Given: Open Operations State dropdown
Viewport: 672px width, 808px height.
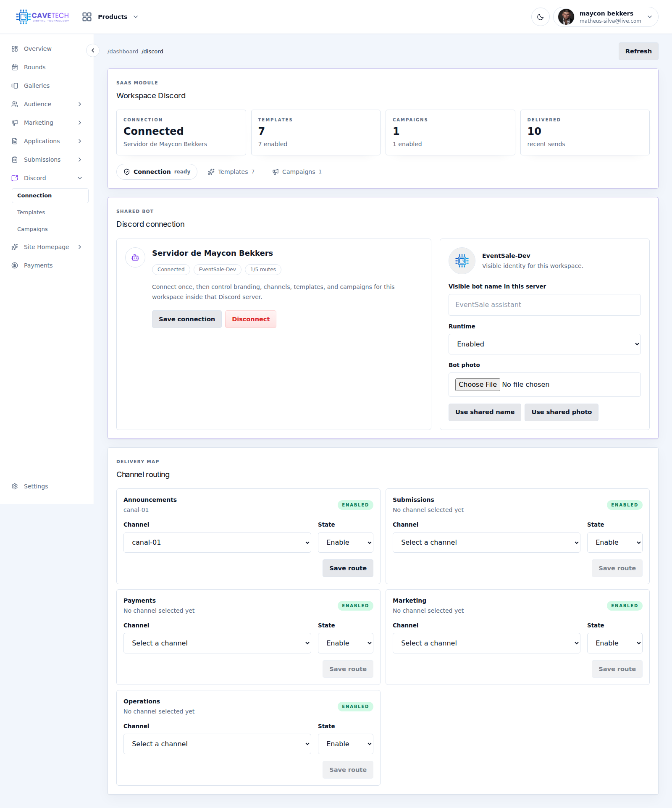Looking at the screenshot, I should point(346,744).
